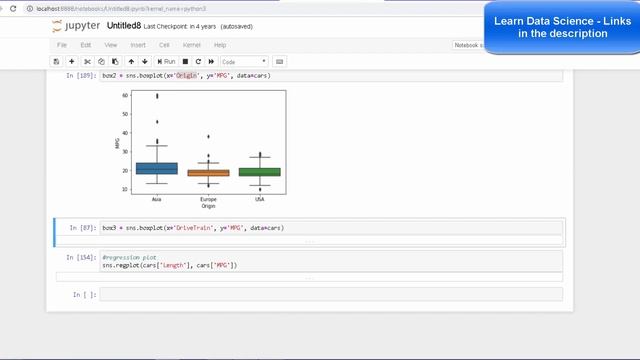Insert a cell below with the plus icon
This screenshot has height=360, width=640.
tap(71, 62)
